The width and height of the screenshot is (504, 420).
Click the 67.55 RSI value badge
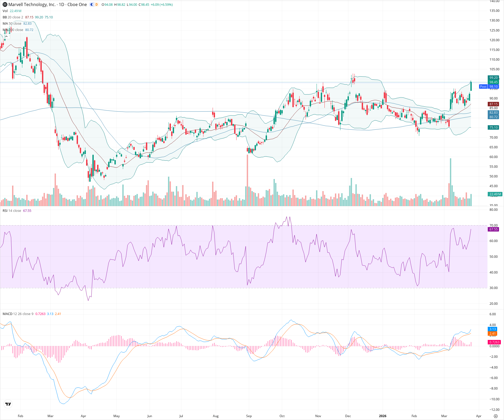493,229
